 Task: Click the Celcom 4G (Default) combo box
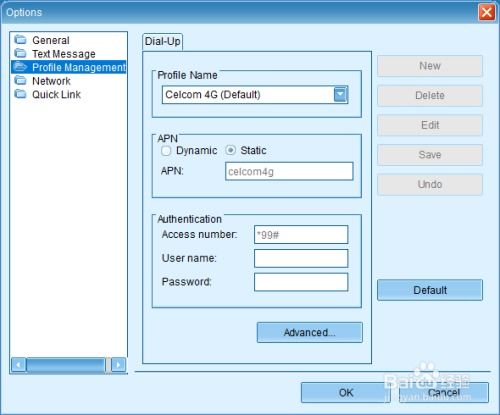255,95
